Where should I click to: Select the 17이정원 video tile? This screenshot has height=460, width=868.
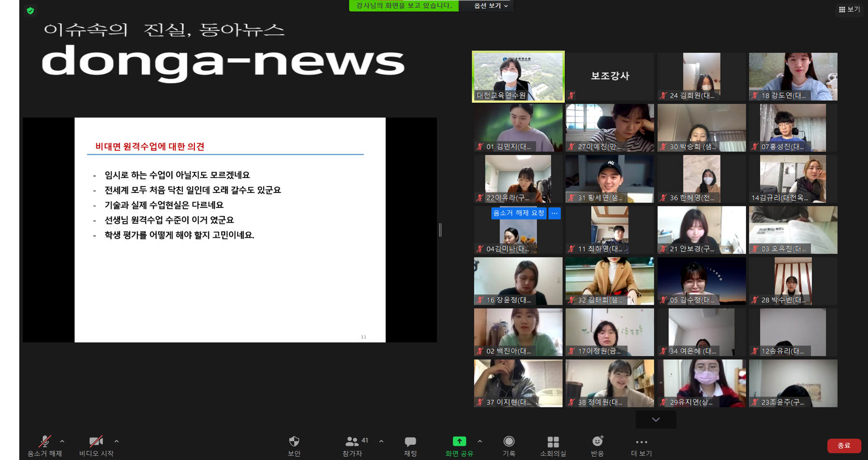coord(610,332)
